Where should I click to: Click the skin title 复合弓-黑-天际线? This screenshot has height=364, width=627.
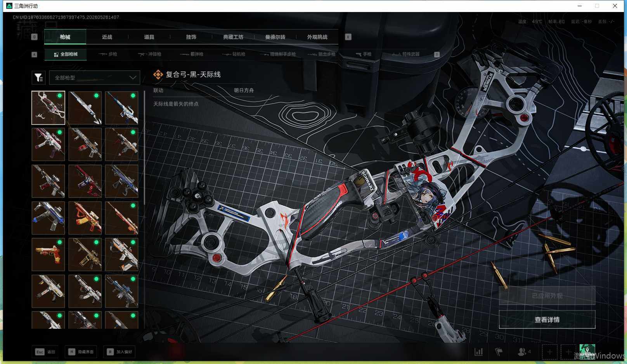click(x=193, y=74)
